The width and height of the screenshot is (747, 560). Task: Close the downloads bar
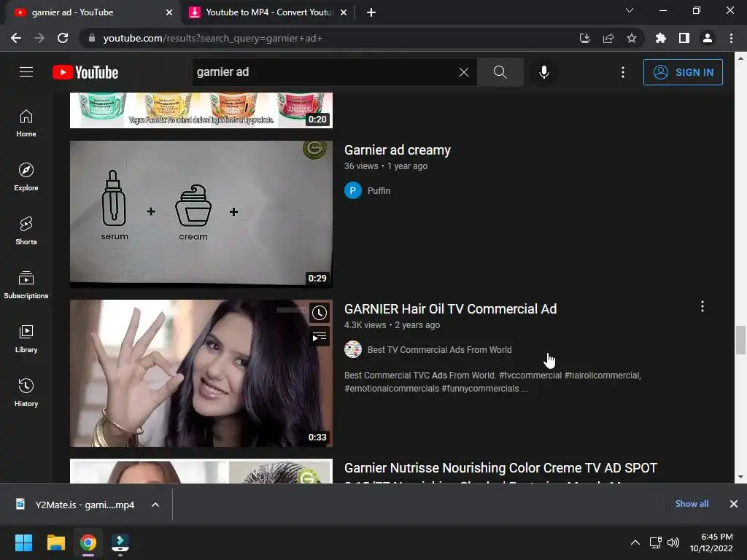click(x=734, y=504)
